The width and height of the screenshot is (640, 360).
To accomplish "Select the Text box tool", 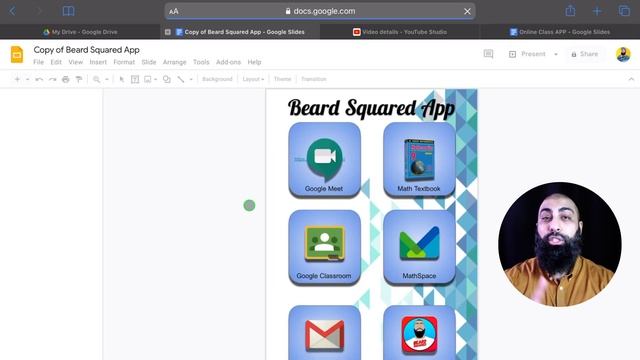I will click(x=135, y=79).
